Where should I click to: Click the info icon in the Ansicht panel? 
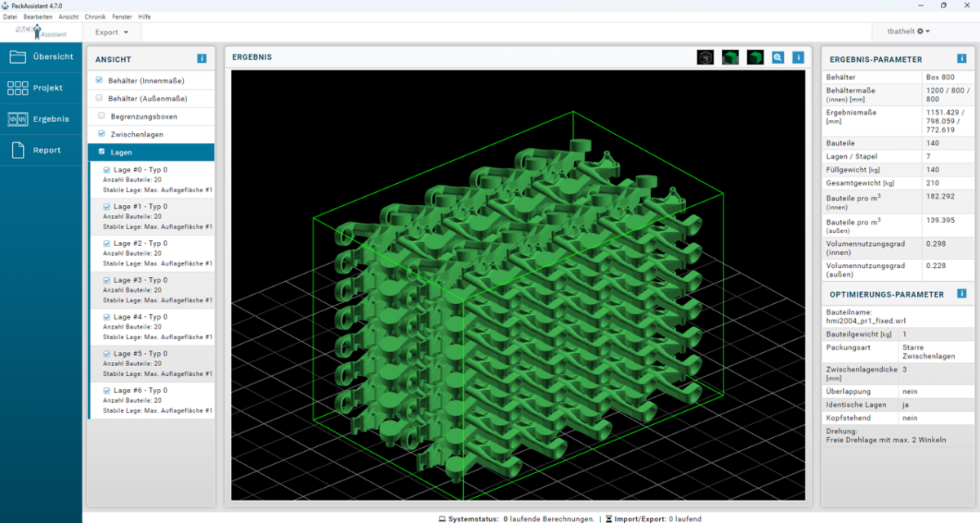pos(202,58)
